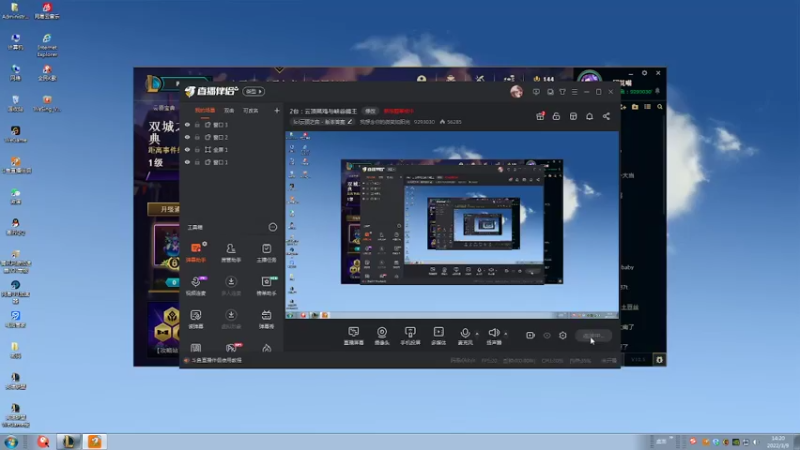Open the hamburger menu in the title bar
The image size is (800, 450).
pyautogui.click(x=574, y=92)
